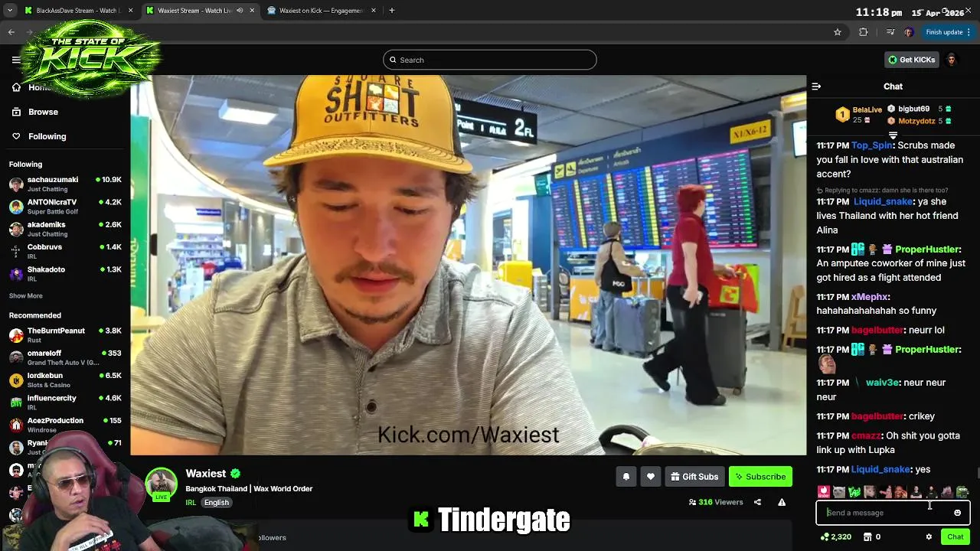This screenshot has width=980, height=551.
Task: Click the English language tag
Action: (217, 503)
